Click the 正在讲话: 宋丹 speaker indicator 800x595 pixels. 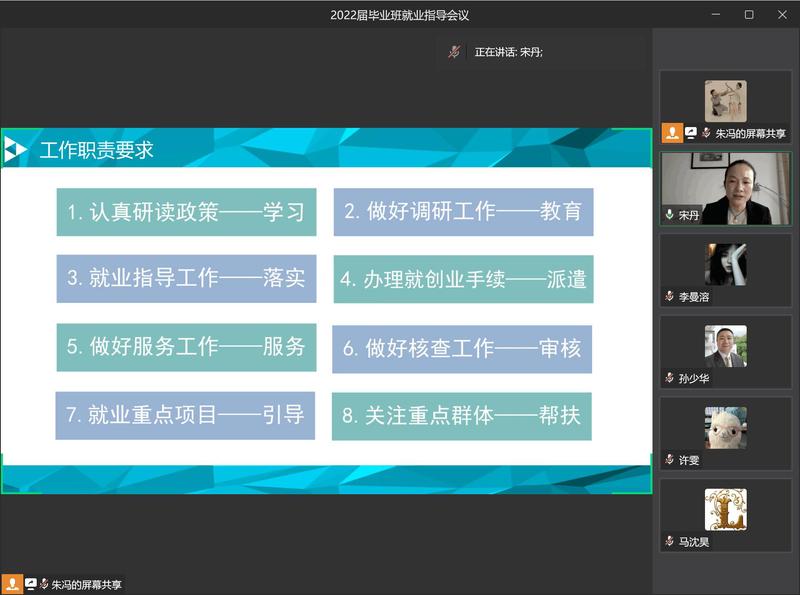coord(508,52)
